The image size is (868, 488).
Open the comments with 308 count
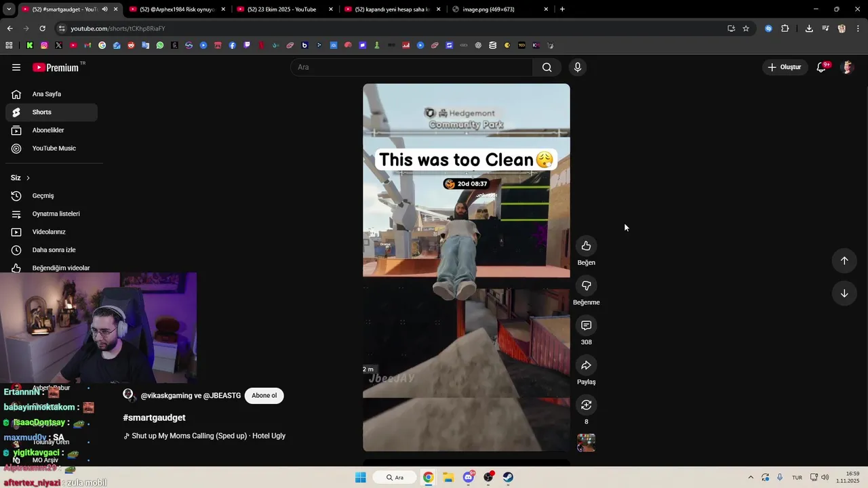[586, 326]
